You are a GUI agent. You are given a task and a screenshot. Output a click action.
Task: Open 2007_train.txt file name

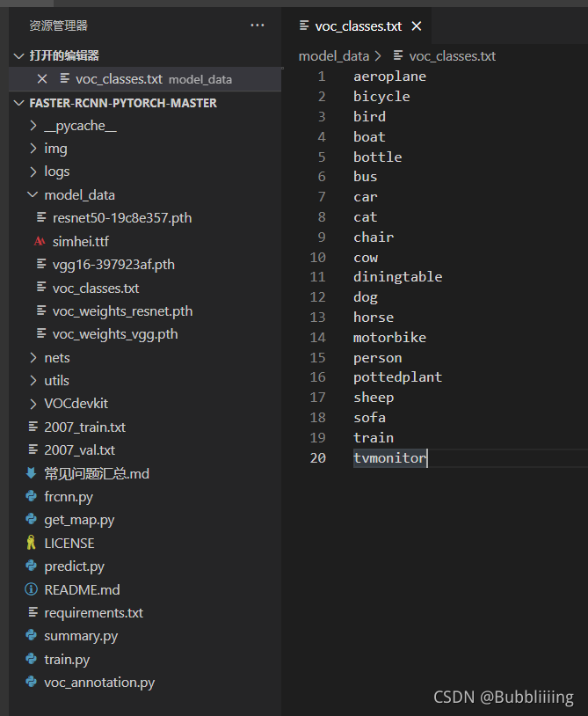click(x=85, y=427)
